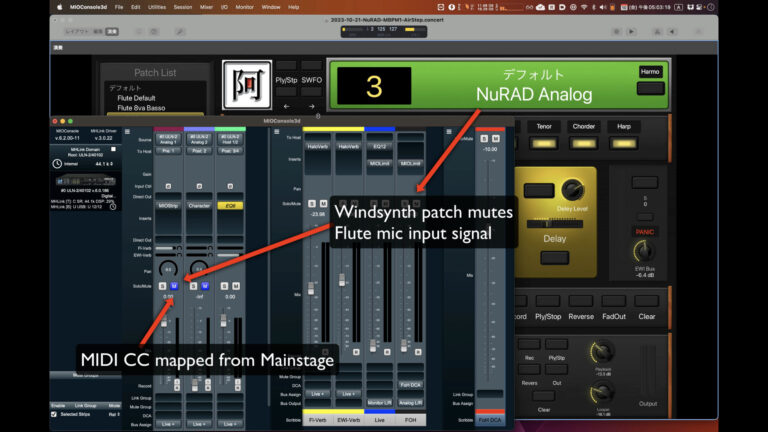768x432 pixels.
Task: Click the Looper level knob
Action: pyautogui.click(x=602, y=393)
